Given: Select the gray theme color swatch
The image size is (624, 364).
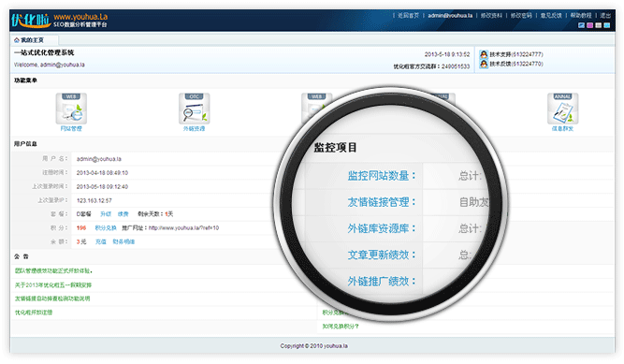Looking at the screenshot, I should [x=598, y=25].
